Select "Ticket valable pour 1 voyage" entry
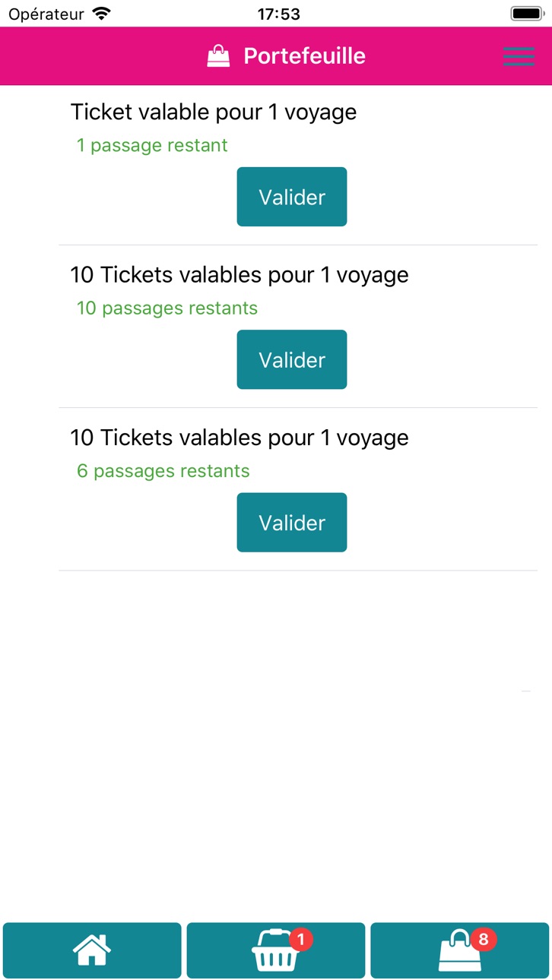The height and width of the screenshot is (980, 552). point(214,112)
